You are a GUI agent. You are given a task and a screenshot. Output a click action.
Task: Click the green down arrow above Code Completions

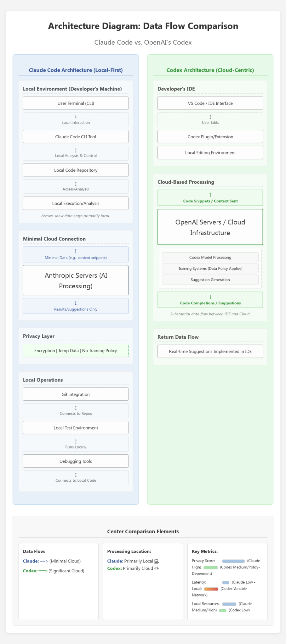210,297
